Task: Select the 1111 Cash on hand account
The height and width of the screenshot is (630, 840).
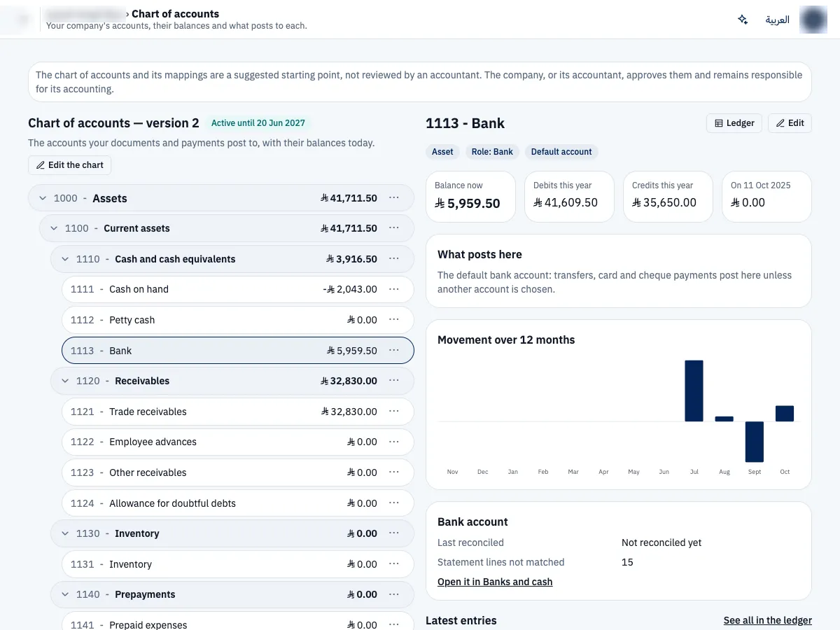Action: point(238,289)
